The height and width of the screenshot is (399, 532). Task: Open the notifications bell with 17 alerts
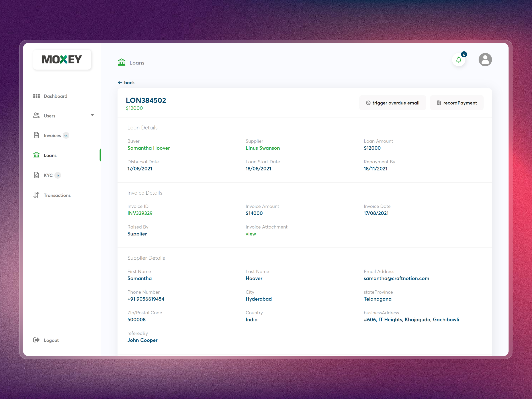[x=459, y=60]
